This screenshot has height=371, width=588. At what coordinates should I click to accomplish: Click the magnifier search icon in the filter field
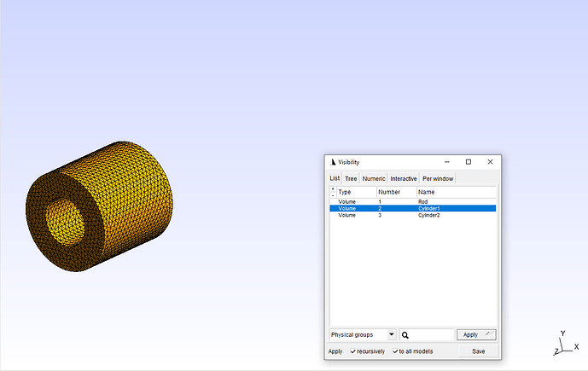click(x=405, y=335)
